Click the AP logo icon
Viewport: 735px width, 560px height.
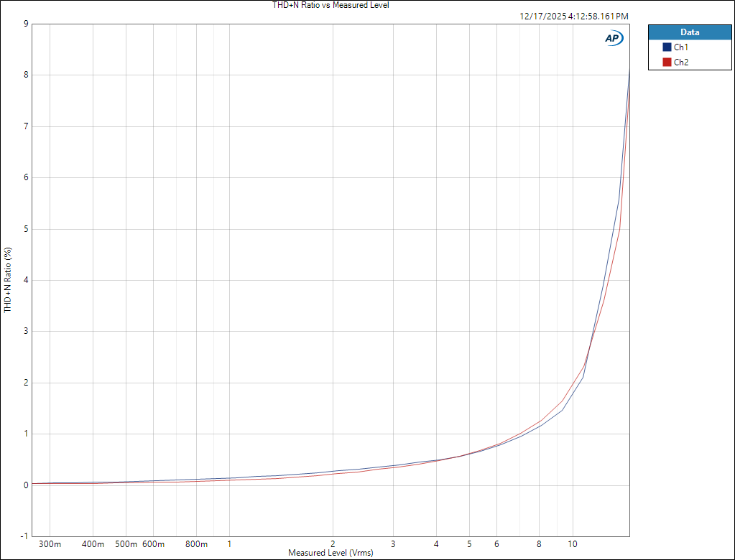click(x=614, y=38)
